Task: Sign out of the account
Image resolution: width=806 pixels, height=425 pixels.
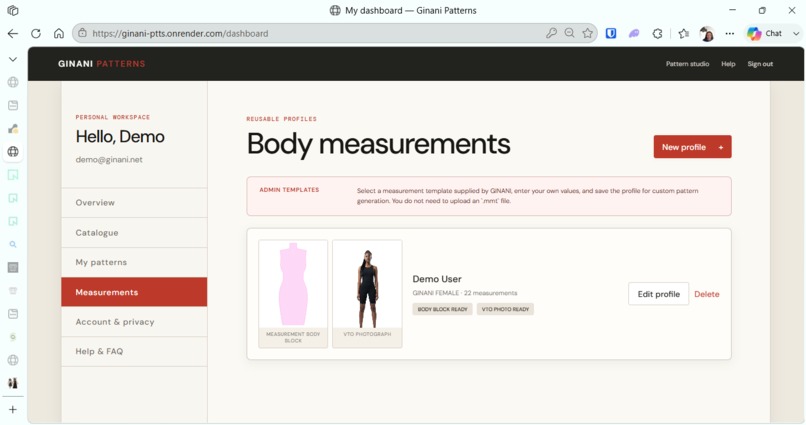Action: click(760, 64)
